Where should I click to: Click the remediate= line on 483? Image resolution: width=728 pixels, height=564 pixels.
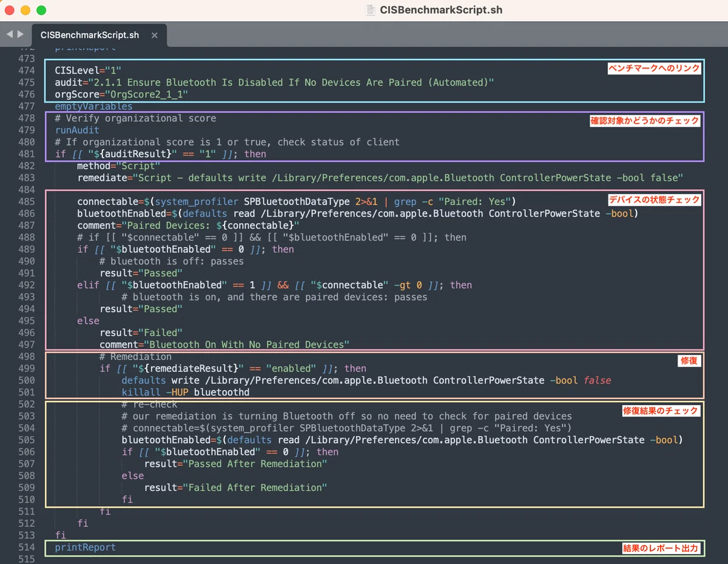tap(380, 178)
